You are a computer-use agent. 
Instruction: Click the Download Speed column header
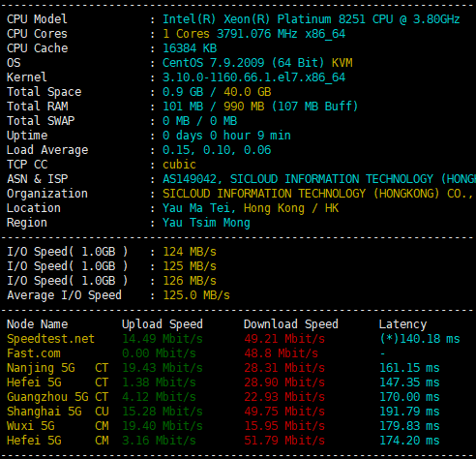click(291, 324)
